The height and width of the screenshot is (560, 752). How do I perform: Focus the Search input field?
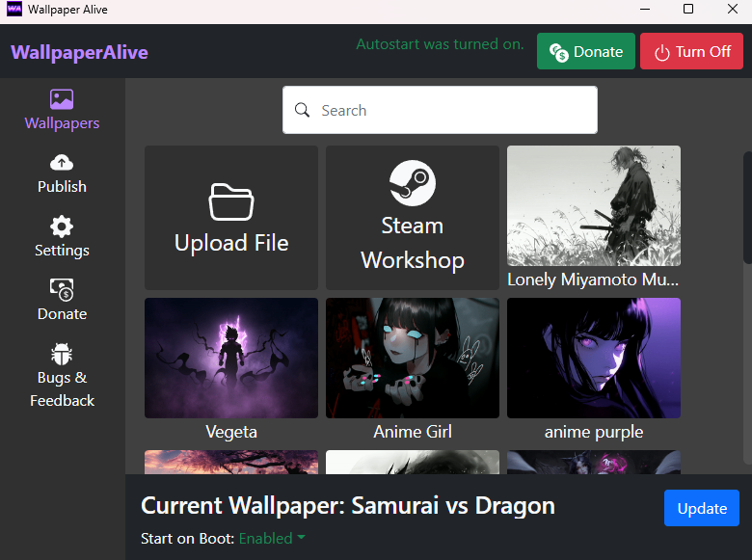(x=440, y=110)
